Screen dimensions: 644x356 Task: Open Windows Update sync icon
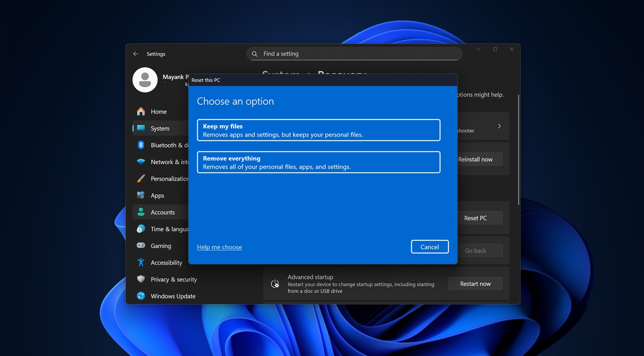pyautogui.click(x=141, y=296)
